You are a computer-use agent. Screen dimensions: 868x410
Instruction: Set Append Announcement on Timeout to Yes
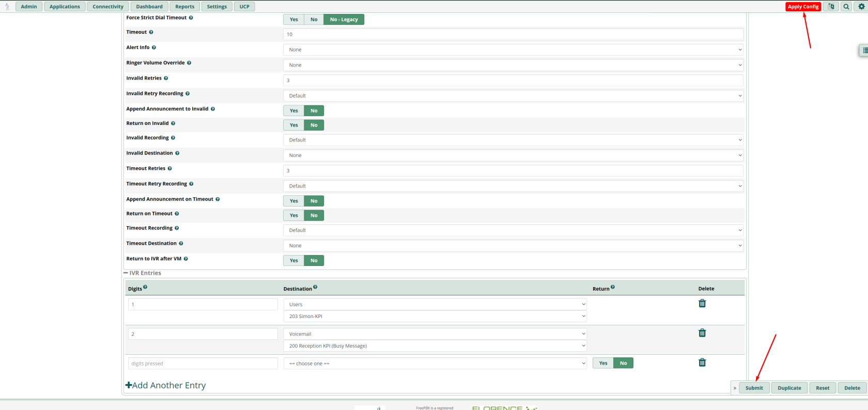point(294,201)
